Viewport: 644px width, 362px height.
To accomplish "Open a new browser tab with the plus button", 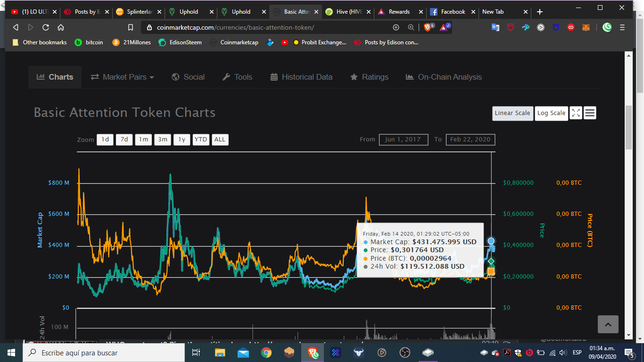I will coord(540,12).
